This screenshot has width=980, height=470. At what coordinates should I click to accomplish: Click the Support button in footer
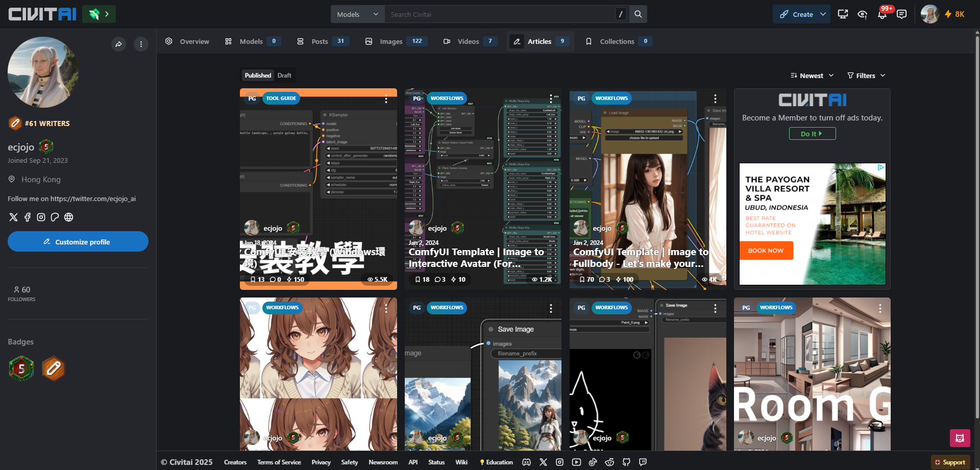(950, 462)
